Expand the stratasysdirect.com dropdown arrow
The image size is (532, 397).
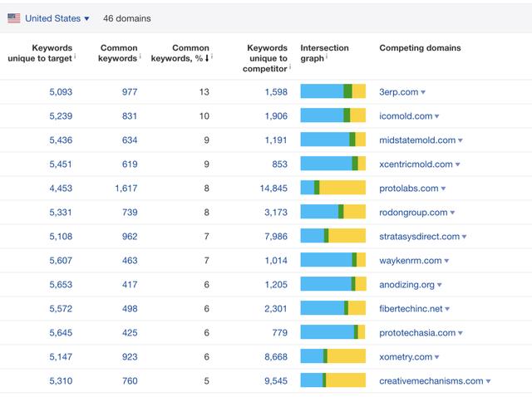(464, 237)
